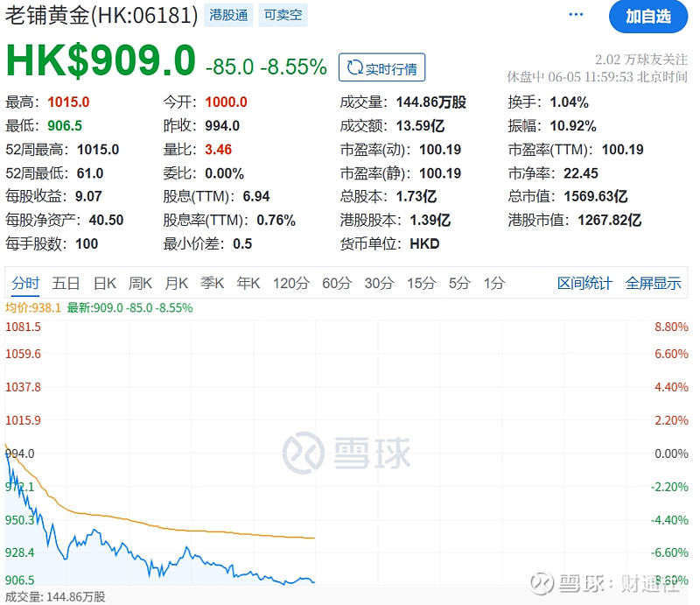Switch to the 季K chart tab
Screen dimensions: 700x605
coord(212,284)
